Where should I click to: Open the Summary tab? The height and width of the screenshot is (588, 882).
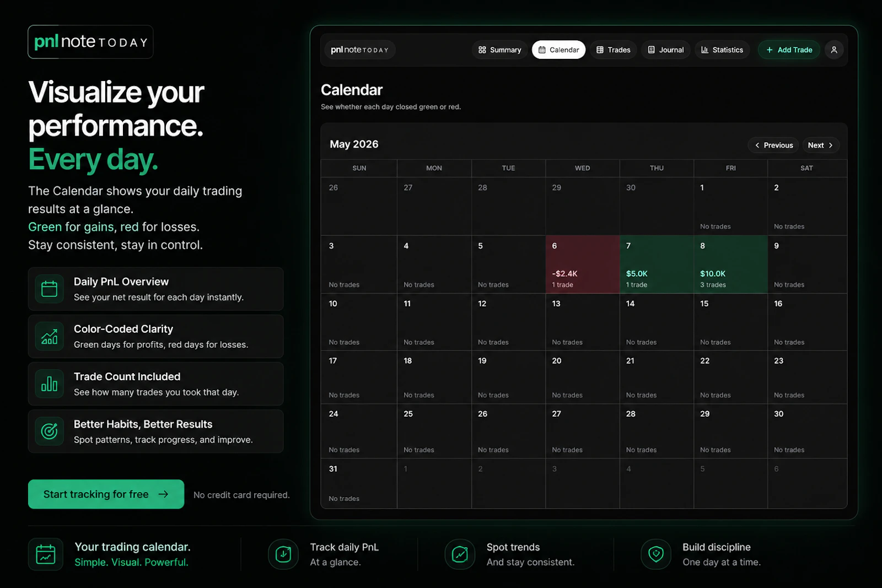(499, 50)
